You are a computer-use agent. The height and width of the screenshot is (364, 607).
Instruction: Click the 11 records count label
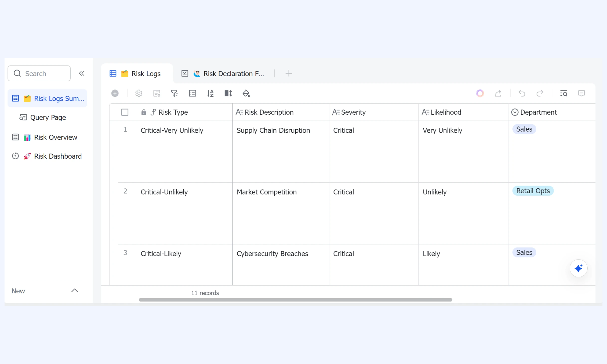click(205, 293)
